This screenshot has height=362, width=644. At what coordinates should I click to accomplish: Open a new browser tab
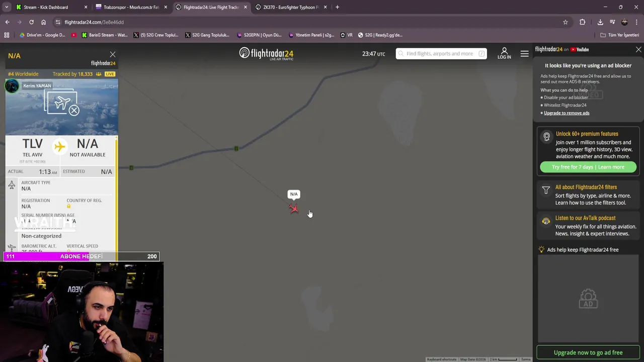337,7
